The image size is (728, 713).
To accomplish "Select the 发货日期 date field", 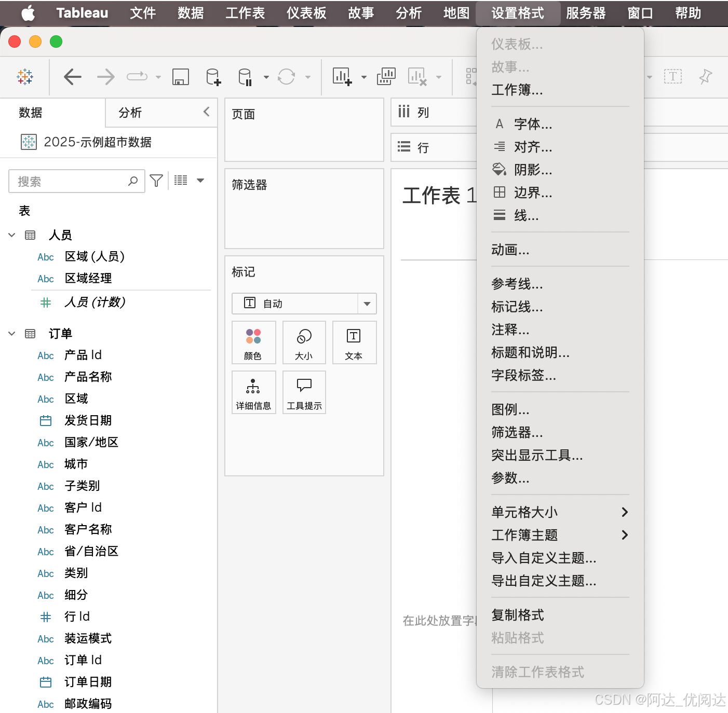I will tap(88, 420).
